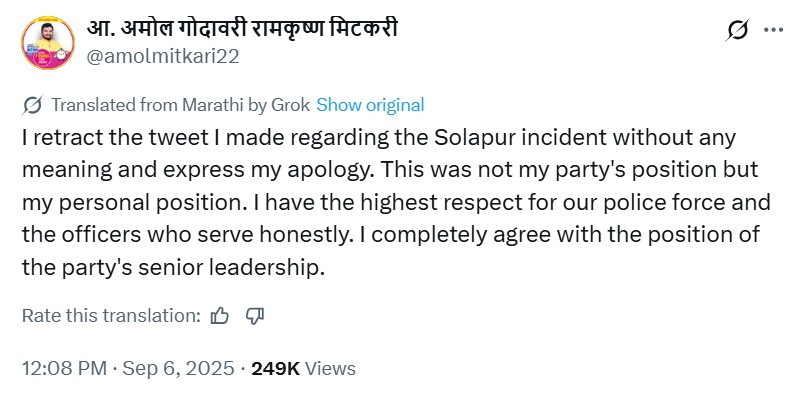Click the '249K' view count number
The height and width of the screenshot is (406, 802).
pos(275,368)
